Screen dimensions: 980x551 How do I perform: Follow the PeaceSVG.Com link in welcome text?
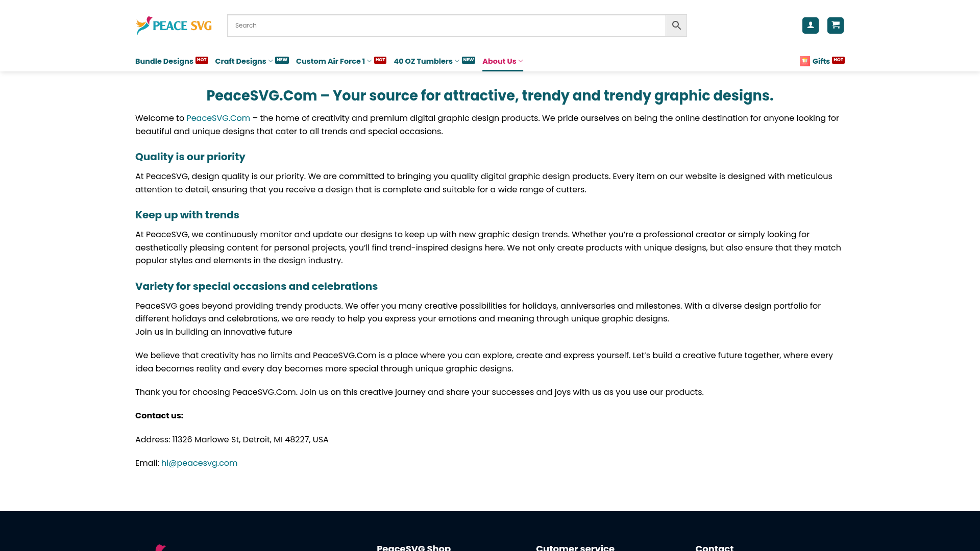click(x=218, y=118)
